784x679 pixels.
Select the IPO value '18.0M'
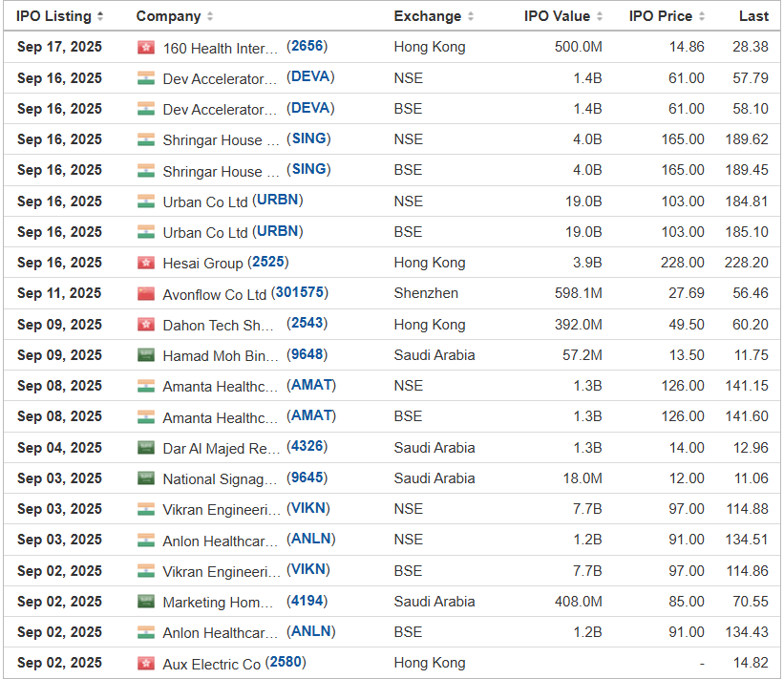pyautogui.click(x=583, y=478)
